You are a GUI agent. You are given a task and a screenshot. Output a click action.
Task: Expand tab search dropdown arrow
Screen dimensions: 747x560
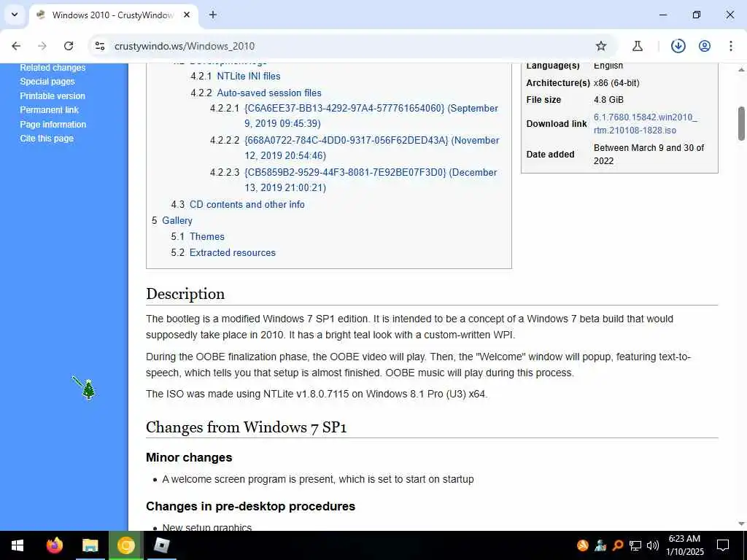click(x=15, y=15)
